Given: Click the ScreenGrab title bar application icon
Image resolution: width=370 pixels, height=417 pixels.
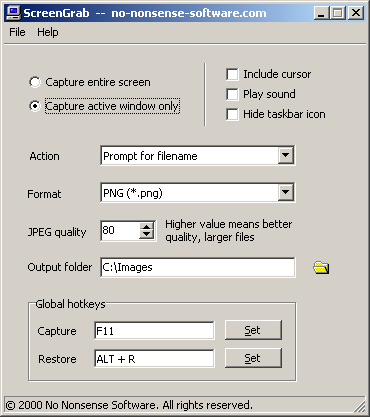Looking at the screenshot, I should tap(13, 13).
